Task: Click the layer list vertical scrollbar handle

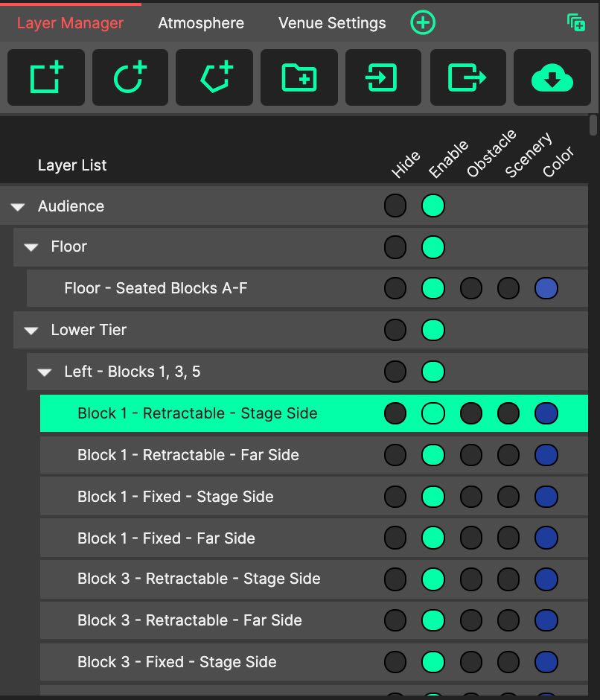Action: pyautogui.click(x=593, y=125)
